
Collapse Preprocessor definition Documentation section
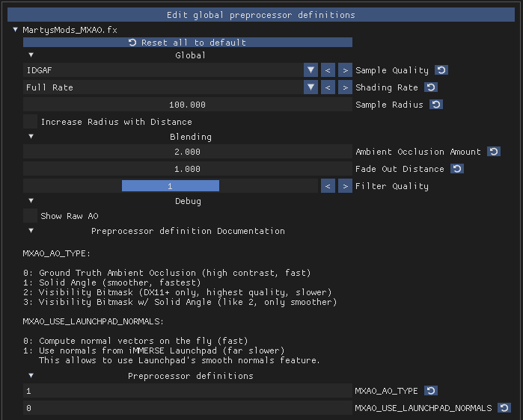point(31,231)
